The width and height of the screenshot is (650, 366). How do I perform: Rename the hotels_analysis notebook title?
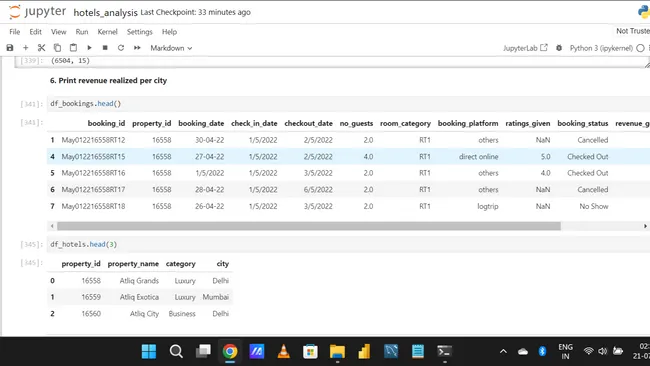[105, 12]
